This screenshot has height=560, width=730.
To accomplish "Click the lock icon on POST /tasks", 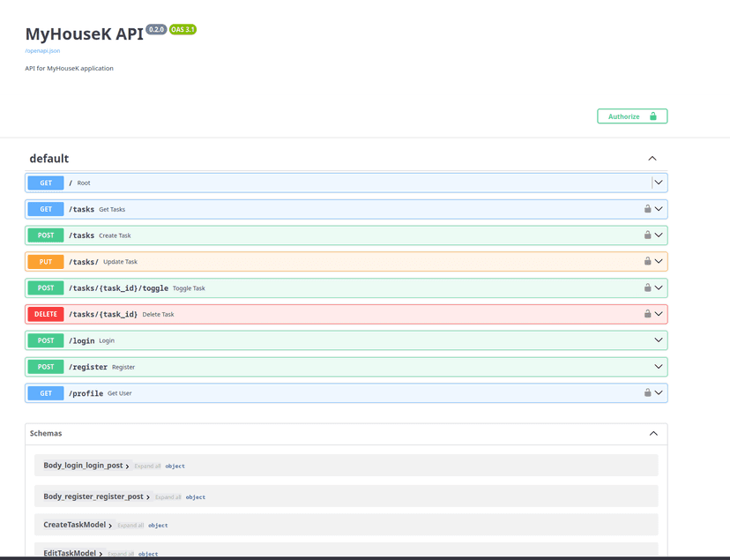I will coord(647,235).
